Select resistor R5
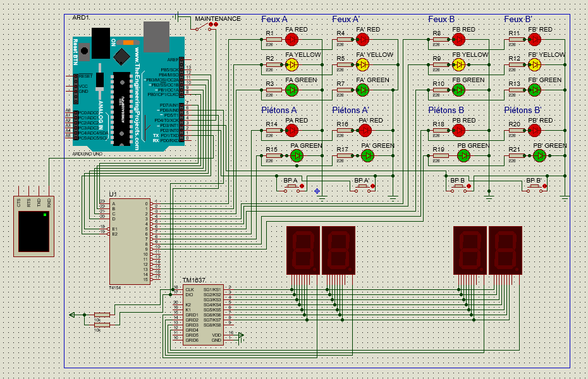 (x=345, y=65)
